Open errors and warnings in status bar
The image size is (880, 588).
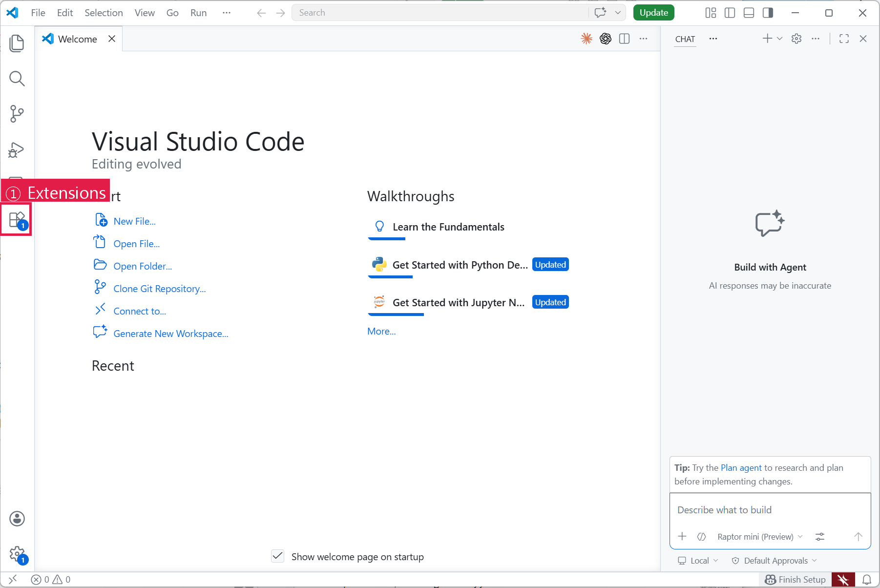point(50,579)
